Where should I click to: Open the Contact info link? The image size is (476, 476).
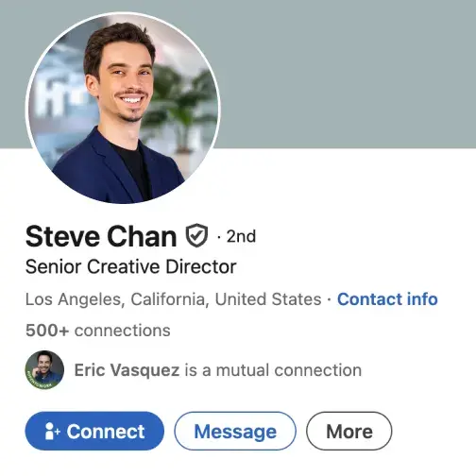click(x=387, y=299)
